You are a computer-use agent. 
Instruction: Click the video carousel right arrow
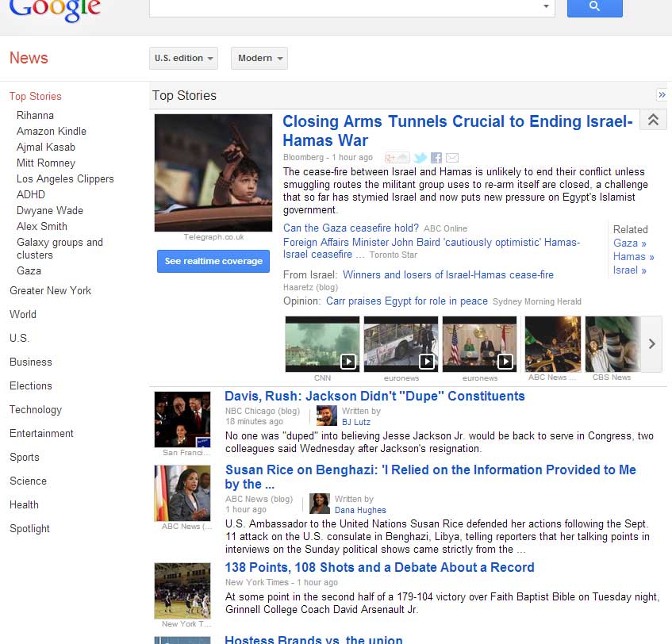pyautogui.click(x=652, y=344)
